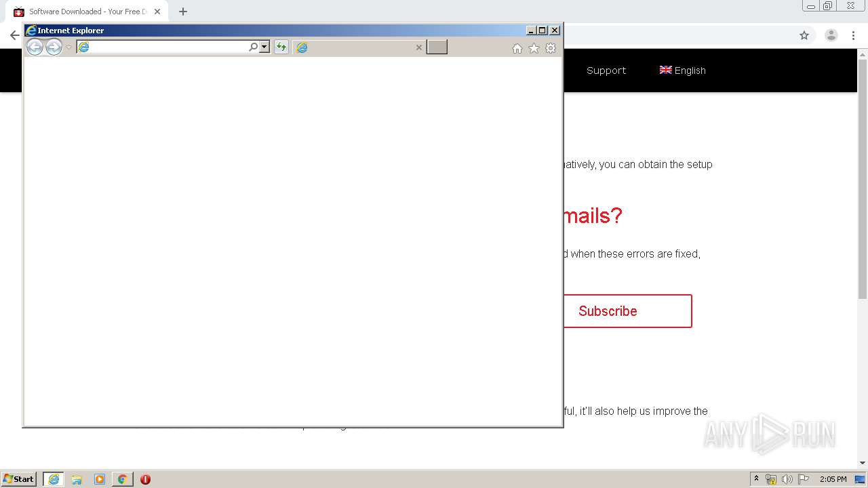Click the red Subscribe button
The height and width of the screenshot is (488, 868).
[x=628, y=311]
